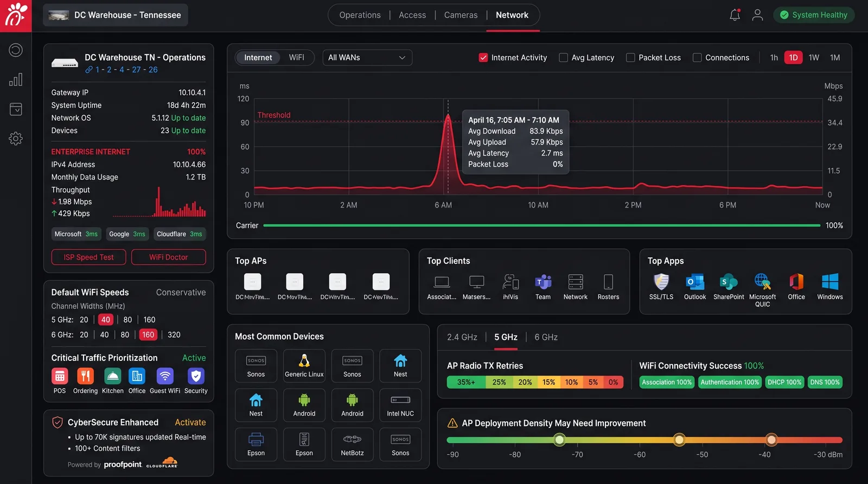Select the Generic Linux device

(304, 366)
